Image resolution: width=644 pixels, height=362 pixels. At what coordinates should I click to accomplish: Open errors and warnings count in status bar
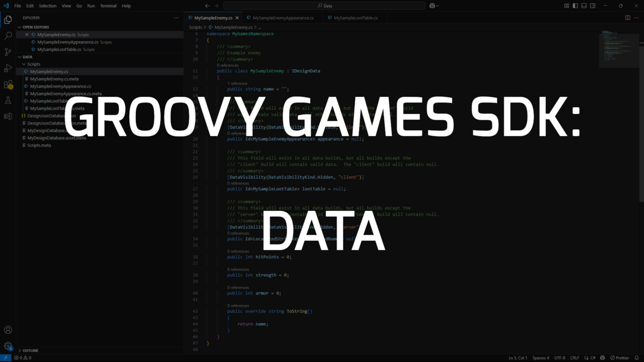pos(23,358)
